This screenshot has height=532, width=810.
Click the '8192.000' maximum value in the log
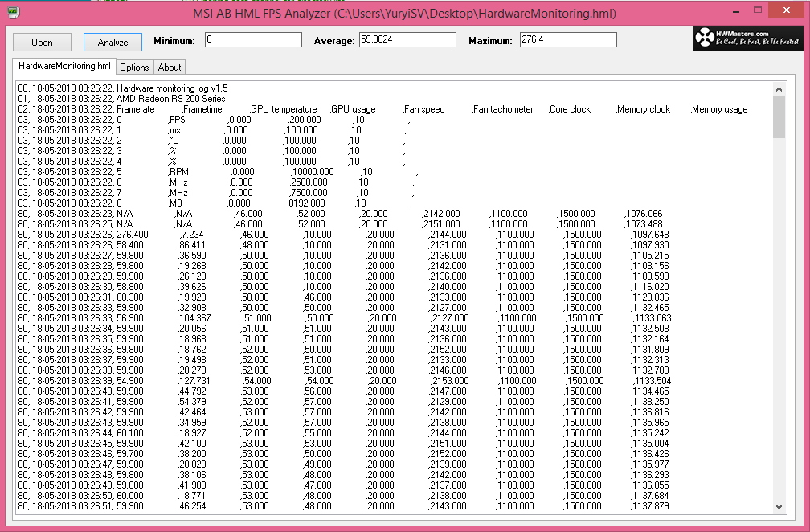[x=307, y=203]
